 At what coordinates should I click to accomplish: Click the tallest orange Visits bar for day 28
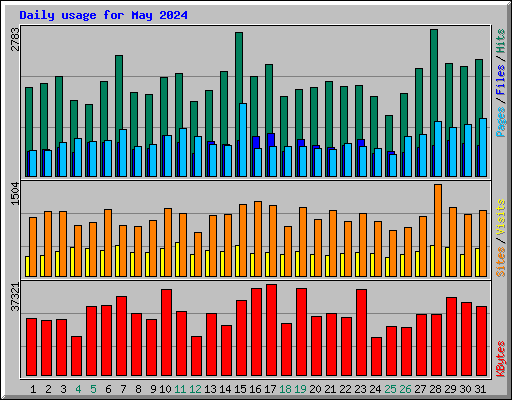click(x=438, y=231)
